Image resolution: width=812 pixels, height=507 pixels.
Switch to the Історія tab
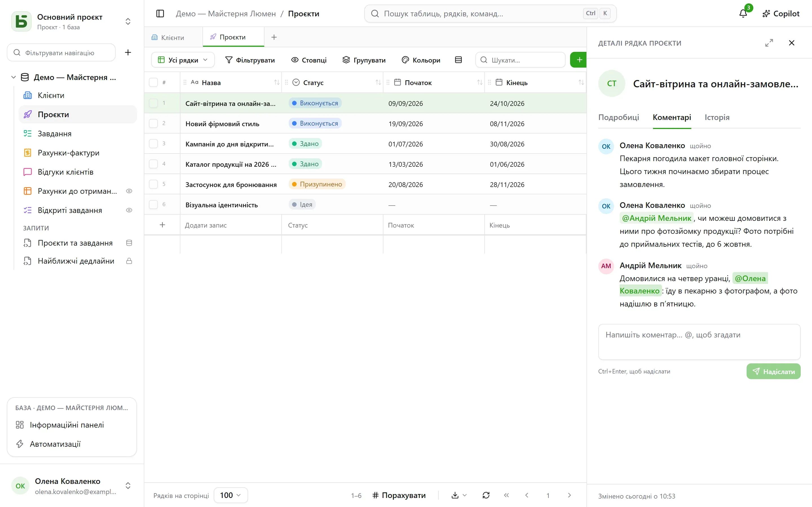[717, 117]
